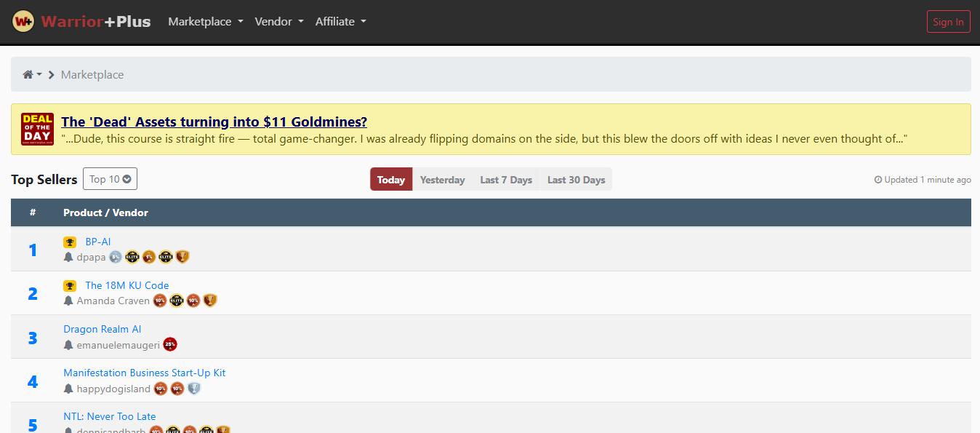Open the Vendor dropdown menu
The image size is (980, 433).
pos(279,22)
